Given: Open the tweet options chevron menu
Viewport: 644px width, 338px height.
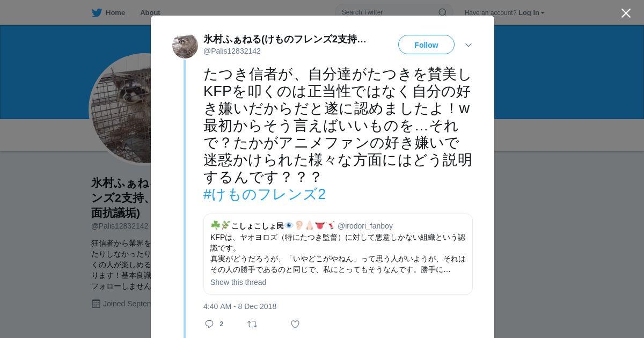Looking at the screenshot, I should coord(469,45).
